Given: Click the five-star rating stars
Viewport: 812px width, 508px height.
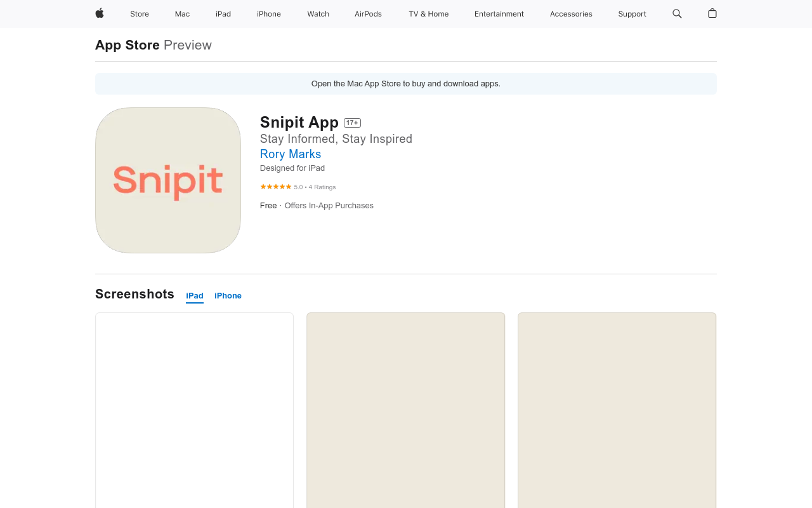Looking at the screenshot, I should tap(276, 187).
